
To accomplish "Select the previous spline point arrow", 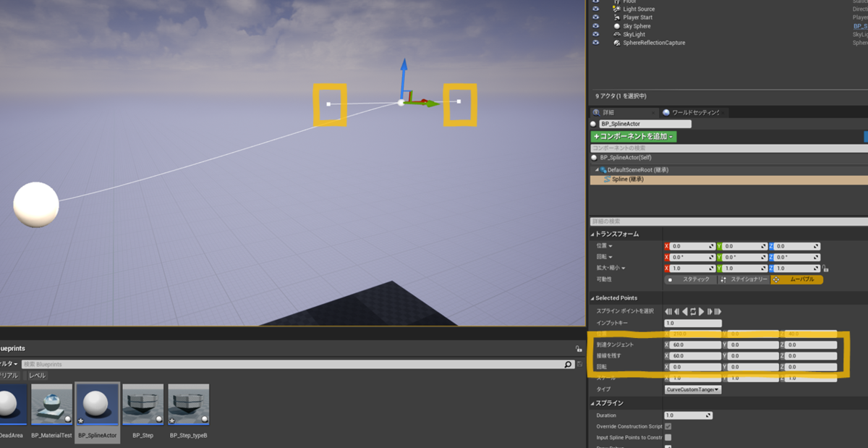I will tap(684, 311).
